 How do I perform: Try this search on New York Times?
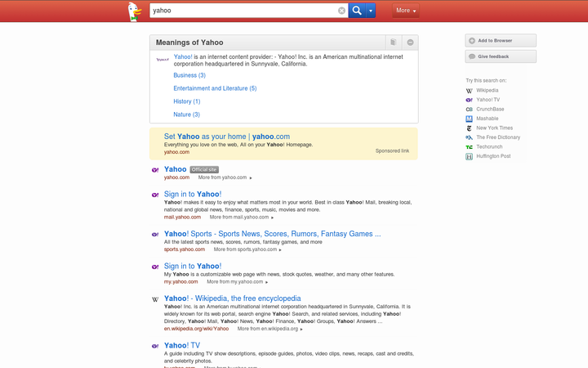[x=494, y=128]
